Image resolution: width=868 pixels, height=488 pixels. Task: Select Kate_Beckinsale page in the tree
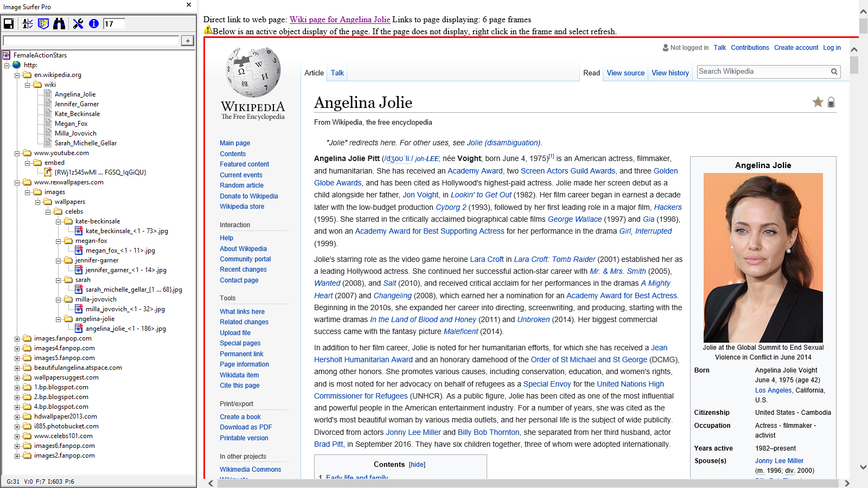point(77,114)
